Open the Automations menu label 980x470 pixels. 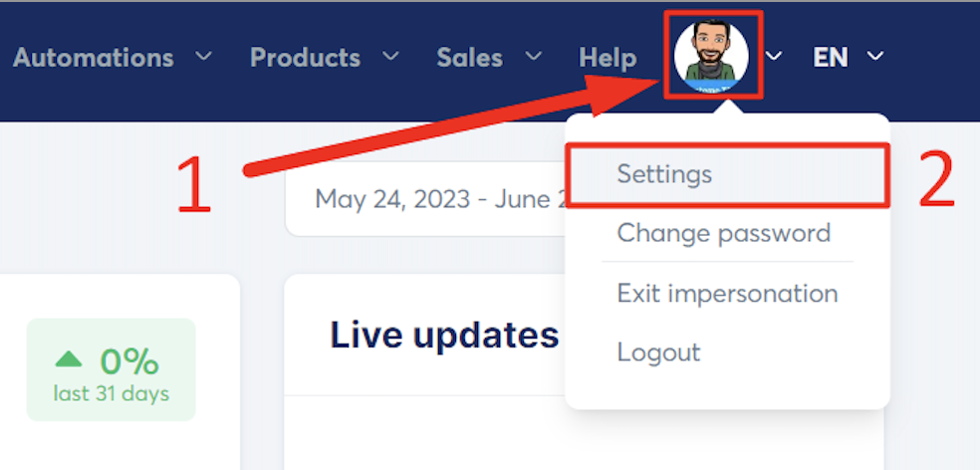94,58
